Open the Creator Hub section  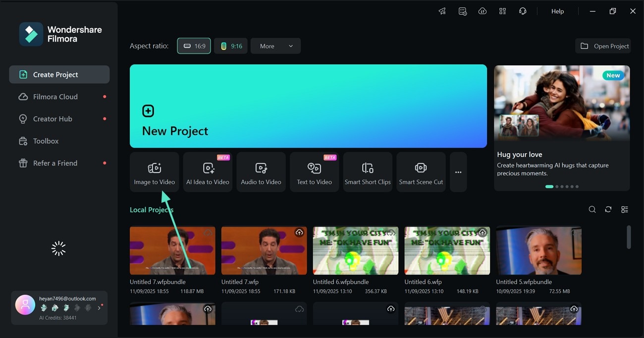point(52,119)
